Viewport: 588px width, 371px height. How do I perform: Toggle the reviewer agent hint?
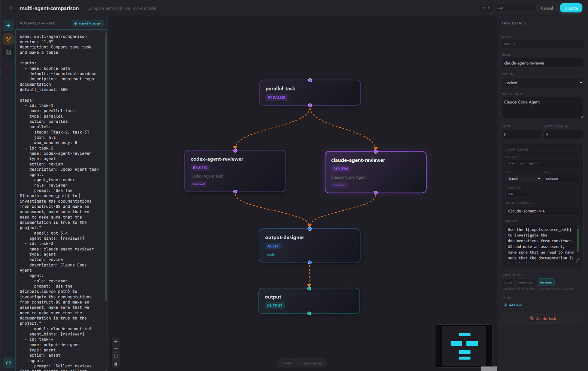tap(546, 282)
